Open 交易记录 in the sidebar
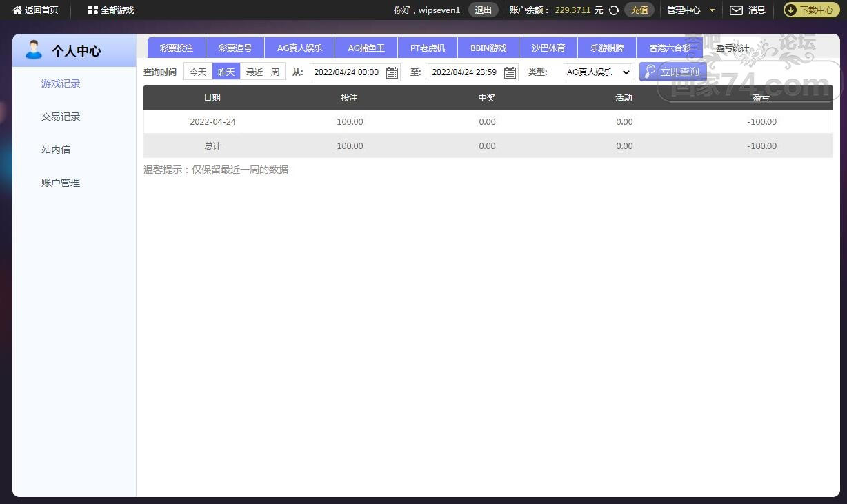847x504 pixels. (61, 117)
